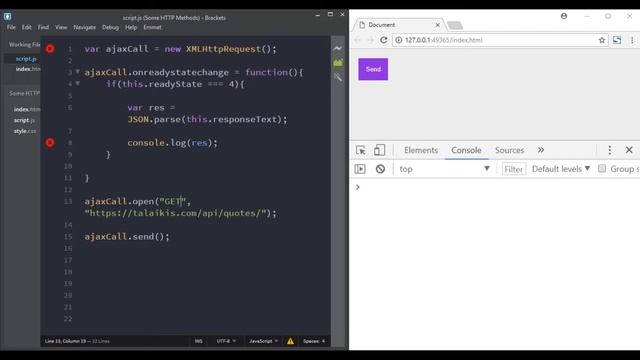
Task: Go back in Chrome
Action: coord(358,40)
